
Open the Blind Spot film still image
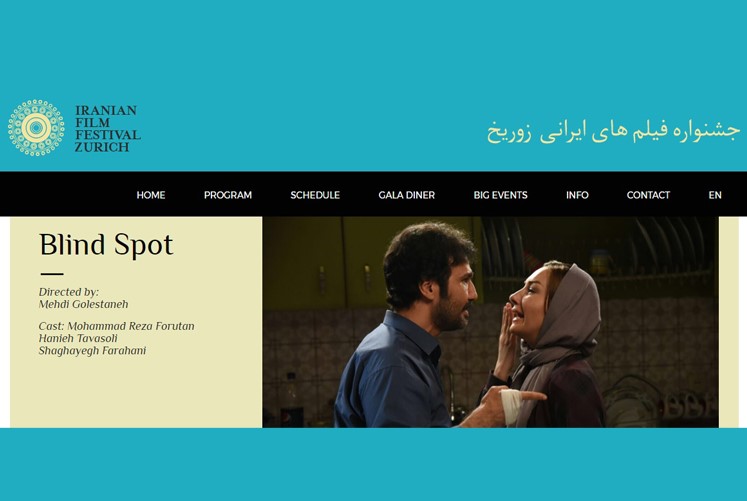pyautogui.click(x=490, y=322)
